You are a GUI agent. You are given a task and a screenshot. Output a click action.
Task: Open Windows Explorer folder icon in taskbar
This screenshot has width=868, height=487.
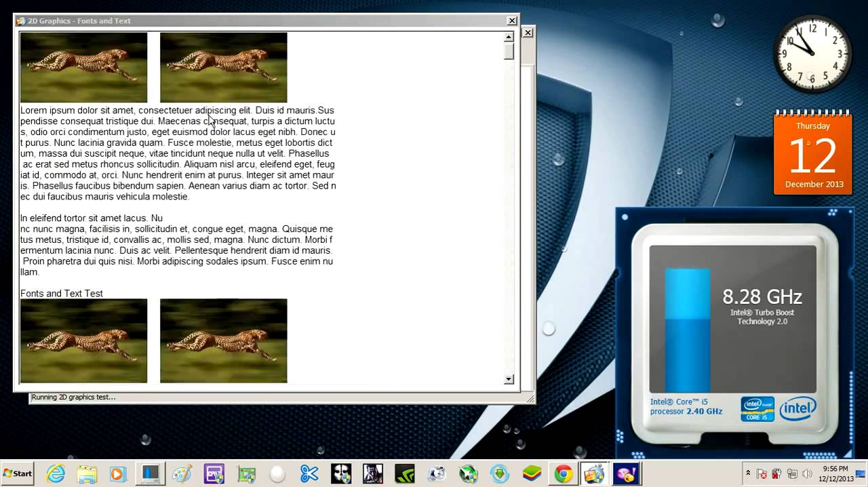[x=87, y=473]
